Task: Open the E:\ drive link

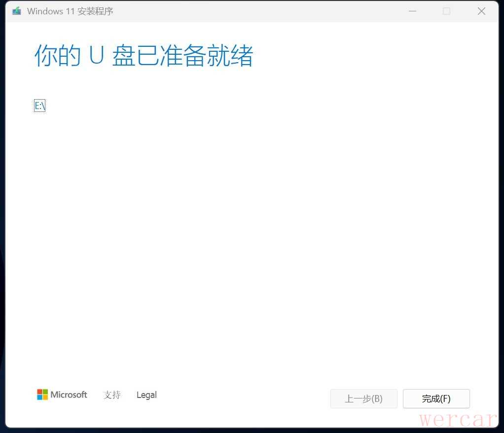Action: 39,106
